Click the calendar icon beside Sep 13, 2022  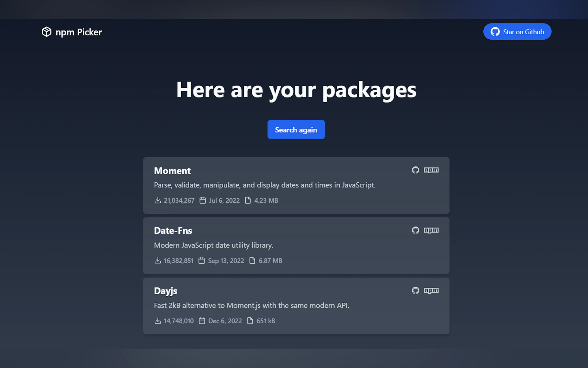click(x=201, y=260)
